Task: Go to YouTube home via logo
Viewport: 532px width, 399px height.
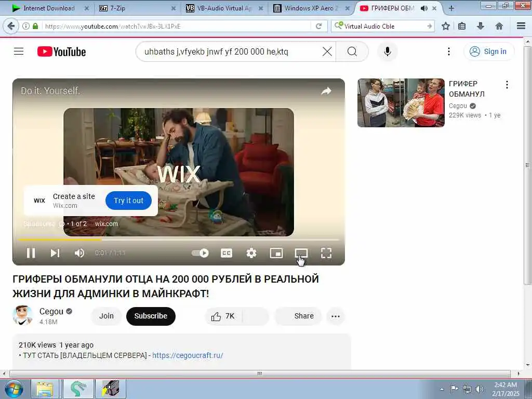Action: tap(61, 51)
